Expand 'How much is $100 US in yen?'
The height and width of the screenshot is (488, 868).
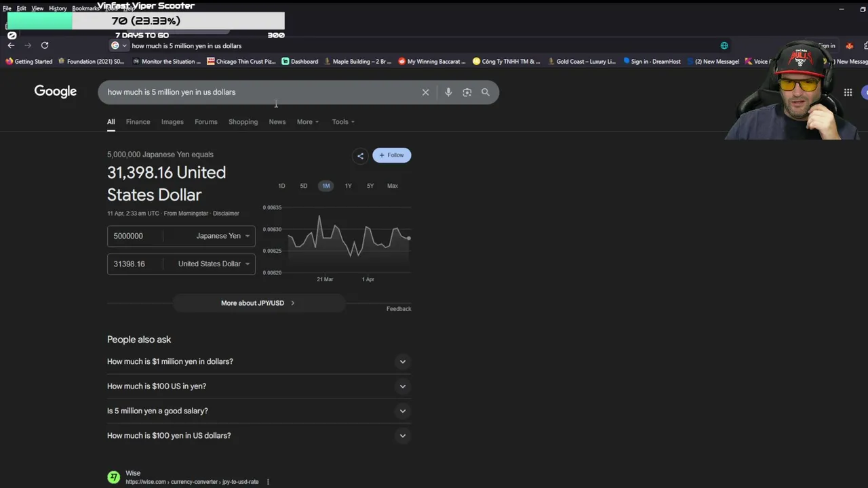(x=259, y=386)
